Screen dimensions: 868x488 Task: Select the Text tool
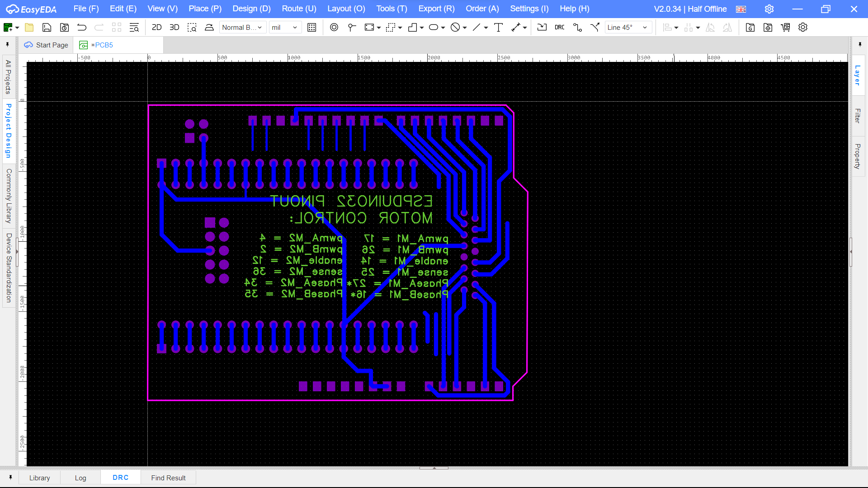[498, 27]
